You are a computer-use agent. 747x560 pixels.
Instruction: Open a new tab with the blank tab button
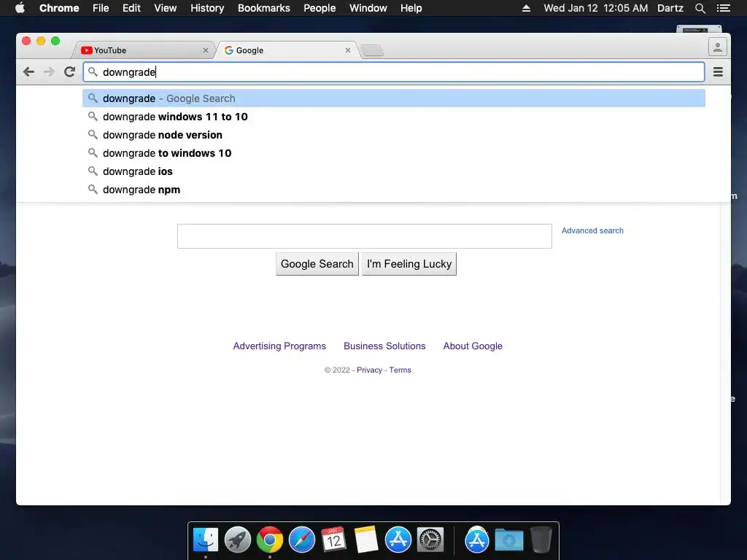pos(372,50)
